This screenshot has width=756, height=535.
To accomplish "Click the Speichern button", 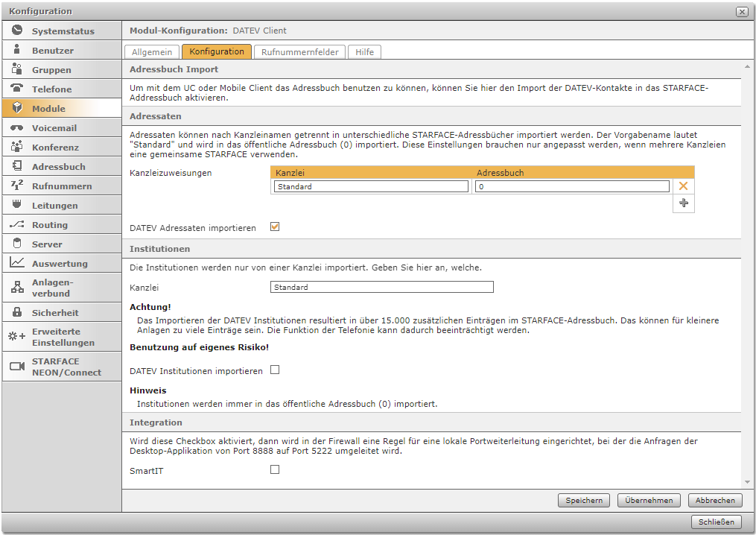I will (584, 501).
